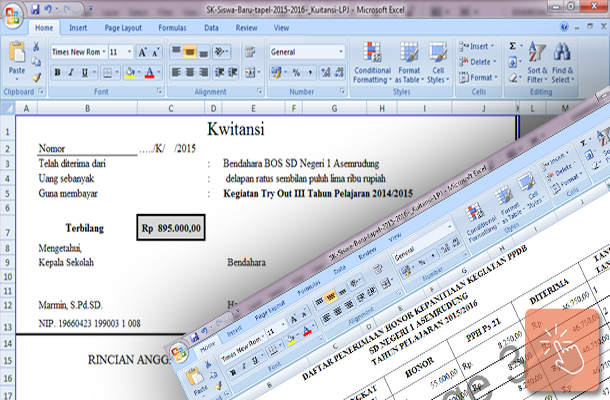This screenshot has width=610, height=400.
Task: Expand the font name dropdown
Action: pos(104,52)
